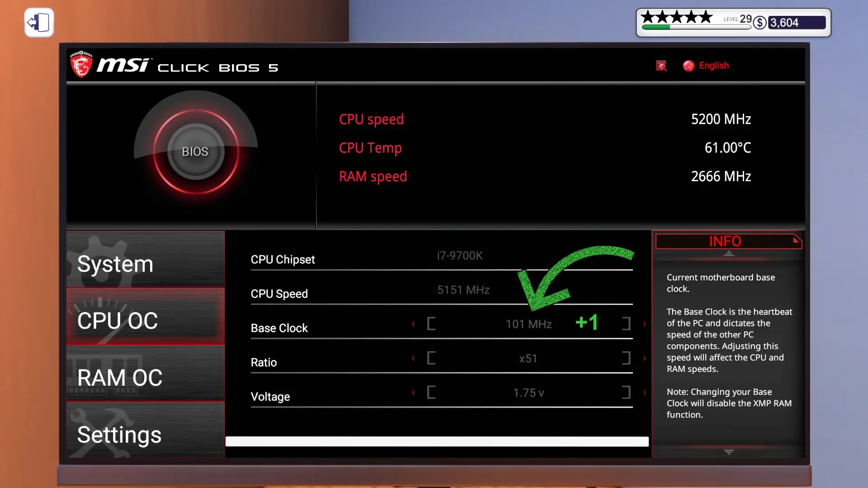The image size is (868, 488).
Task: Open the search tool in BIOS
Action: pyautogui.click(x=661, y=66)
